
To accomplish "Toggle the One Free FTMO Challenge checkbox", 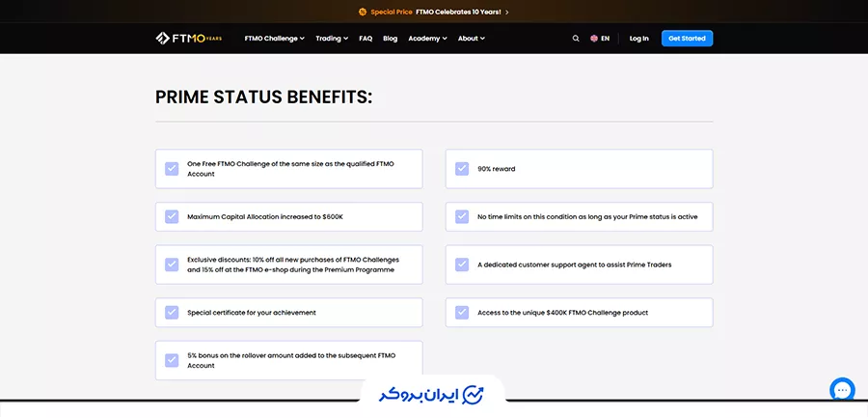I will click(x=172, y=169).
